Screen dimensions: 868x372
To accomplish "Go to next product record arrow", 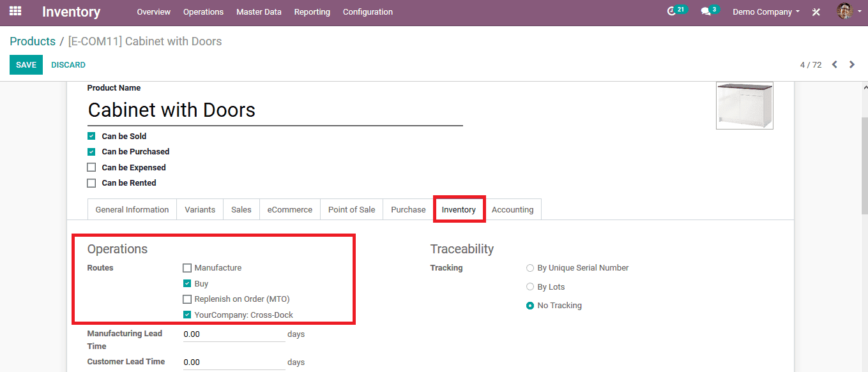I will pos(851,64).
